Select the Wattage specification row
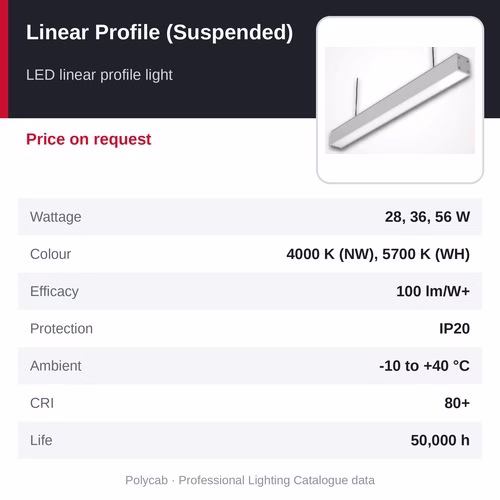Viewport: 500px width, 500px height. pyautogui.click(x=250, y=217)
